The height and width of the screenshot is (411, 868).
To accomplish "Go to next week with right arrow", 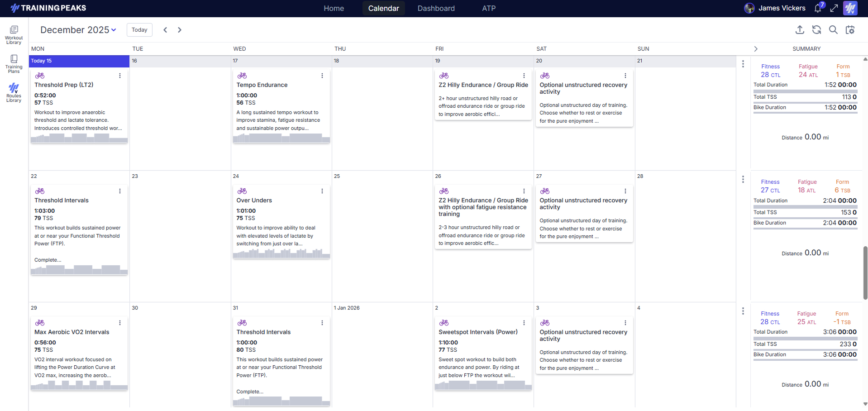I will coord(180,30).
